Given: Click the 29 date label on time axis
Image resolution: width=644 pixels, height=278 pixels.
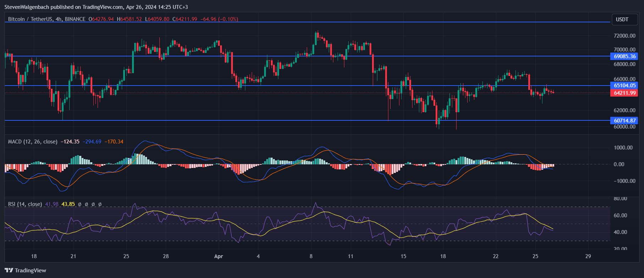Looking at the screenshot, I should tap(588, 256).
